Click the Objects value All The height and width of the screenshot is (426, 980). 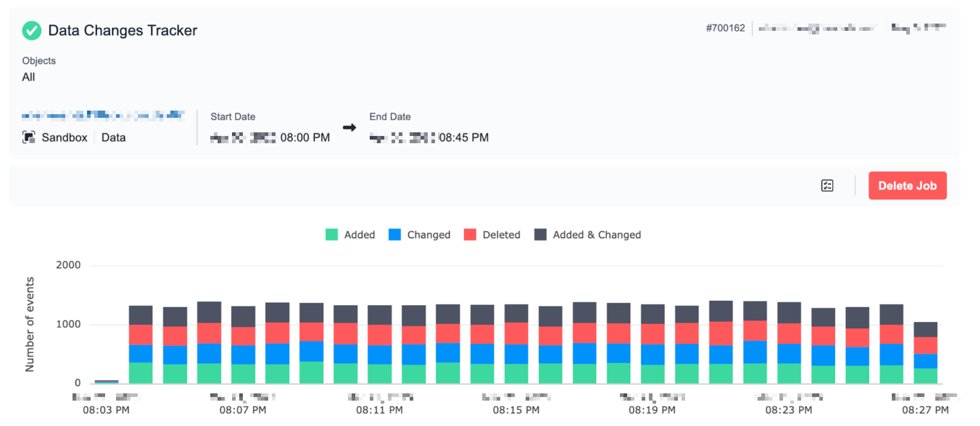point(28,77)
